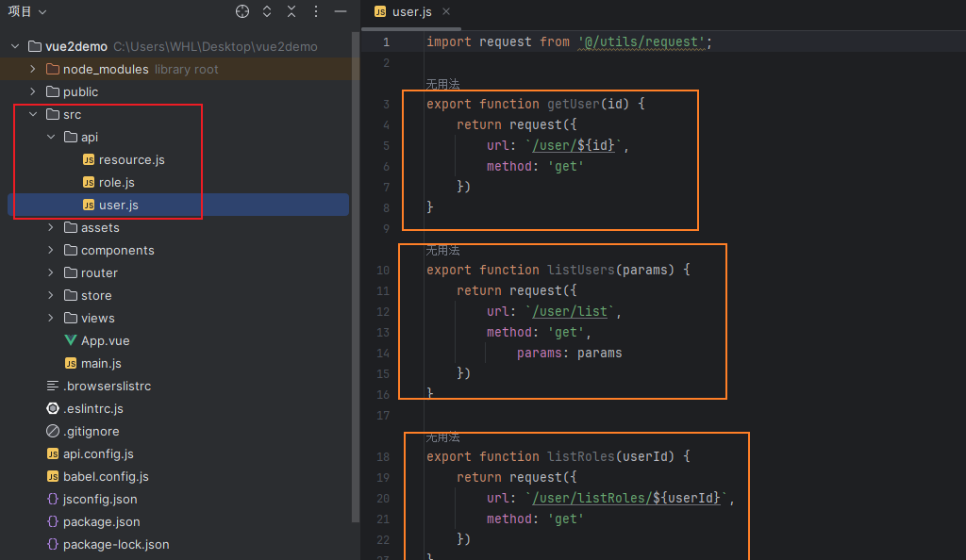The height and width of the screenshot is (560, 966).
Task: Collapse the src folder
Action: coord(33,114)
